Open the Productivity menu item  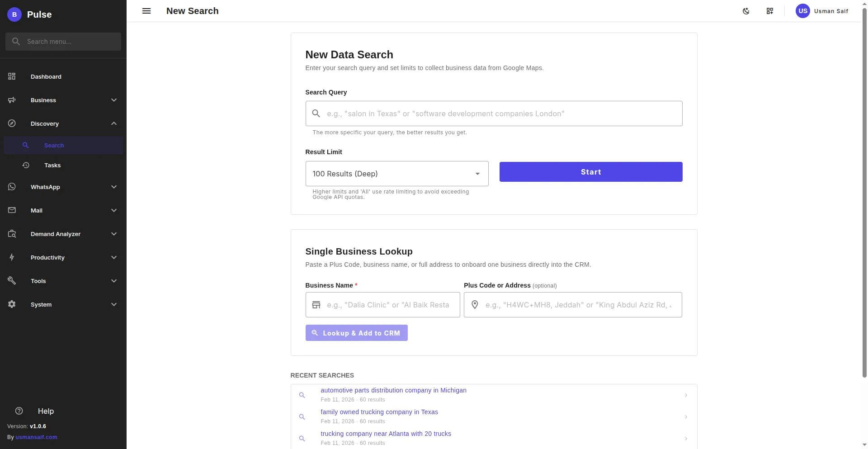click(x=63, y=257)
